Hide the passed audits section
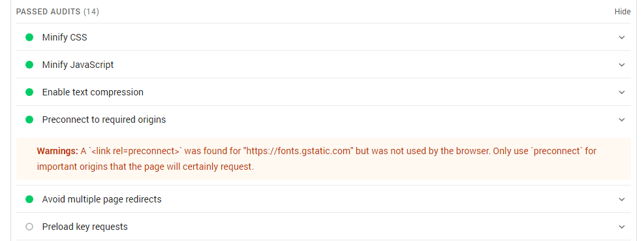644x241 pixels. [622, 12]
